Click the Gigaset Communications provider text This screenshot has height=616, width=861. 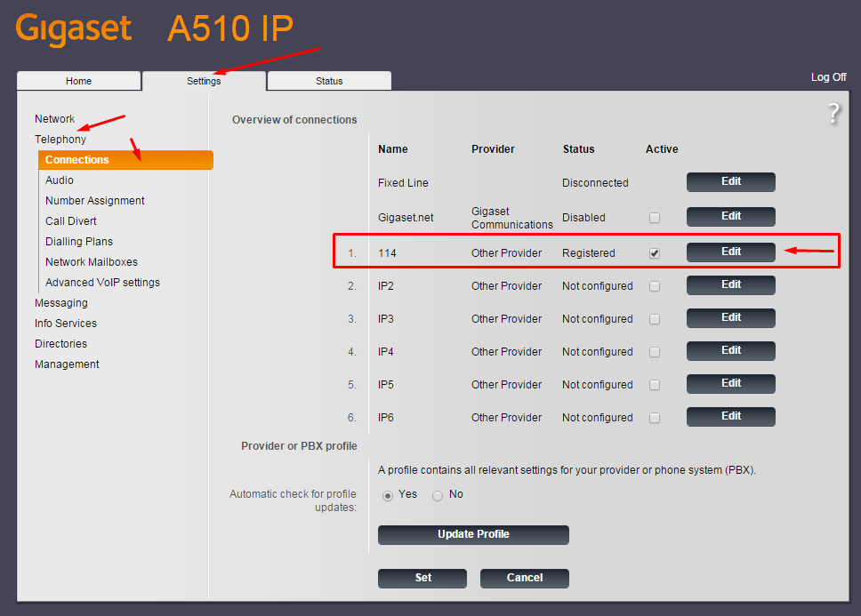[x=511, y=218]
